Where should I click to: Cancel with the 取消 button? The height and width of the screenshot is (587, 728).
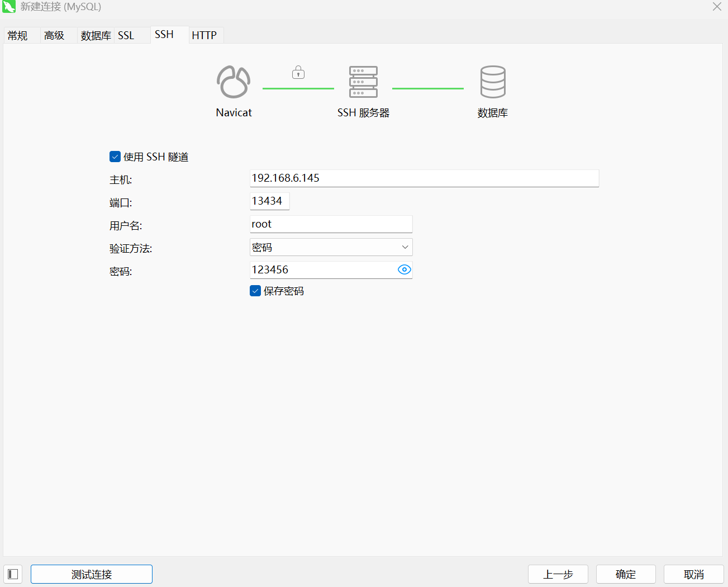(694, 574)
